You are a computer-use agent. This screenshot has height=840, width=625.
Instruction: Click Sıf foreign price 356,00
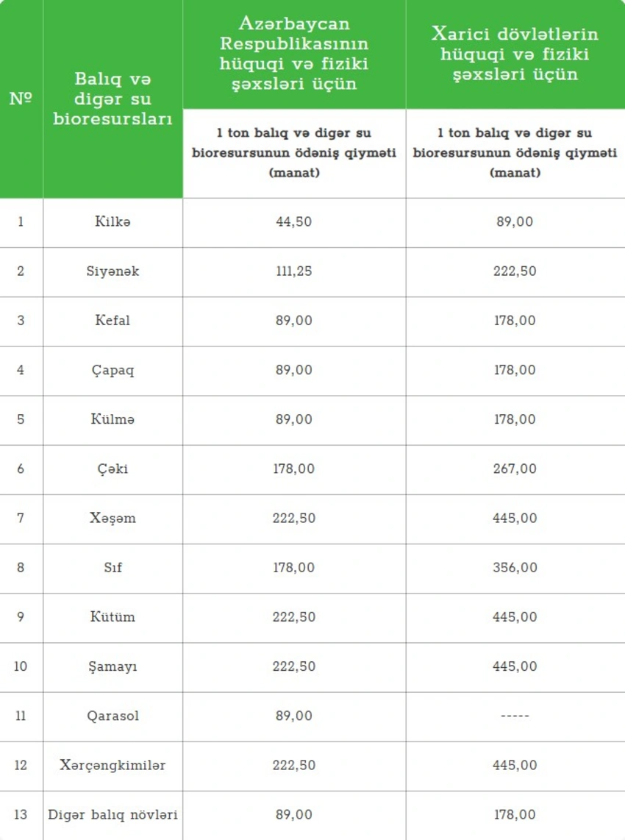coord(515,567)
